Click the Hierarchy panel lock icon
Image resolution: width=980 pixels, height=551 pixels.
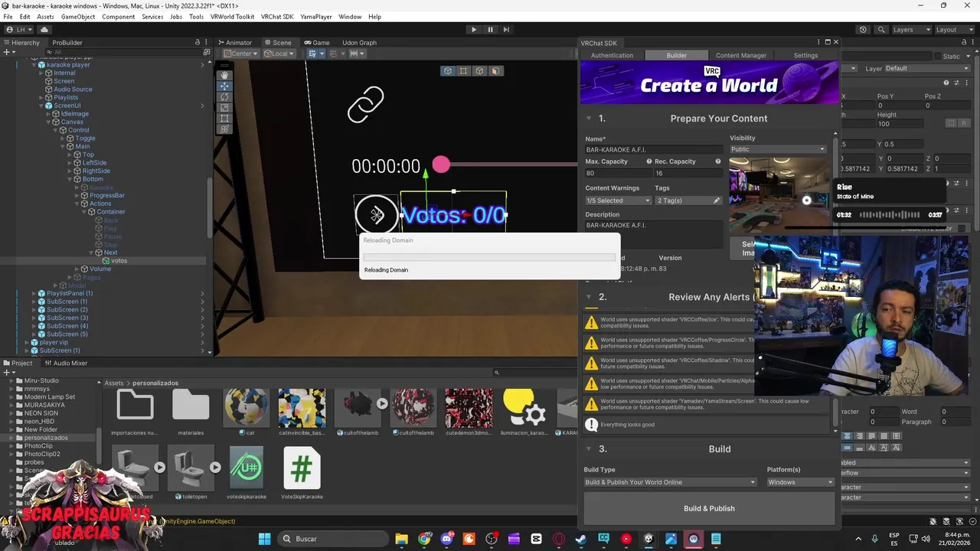(198, 42)
